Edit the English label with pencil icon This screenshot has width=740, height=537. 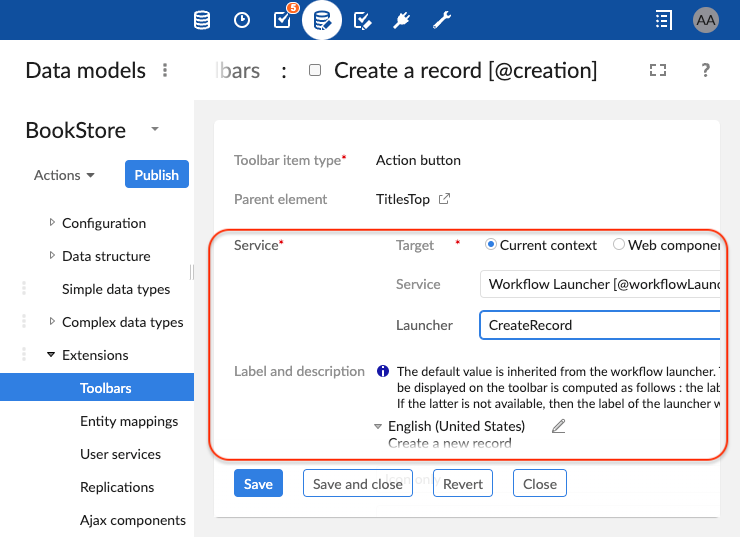click(559, 427)
